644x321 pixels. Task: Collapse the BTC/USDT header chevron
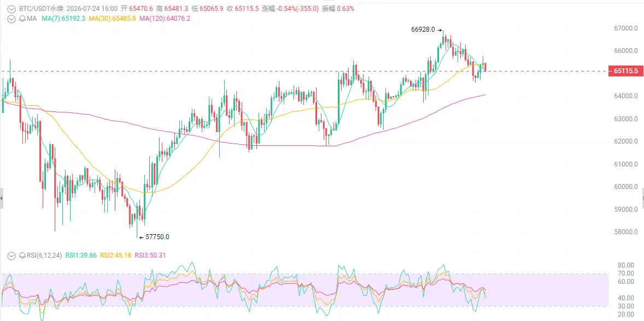tap(12, 8)
